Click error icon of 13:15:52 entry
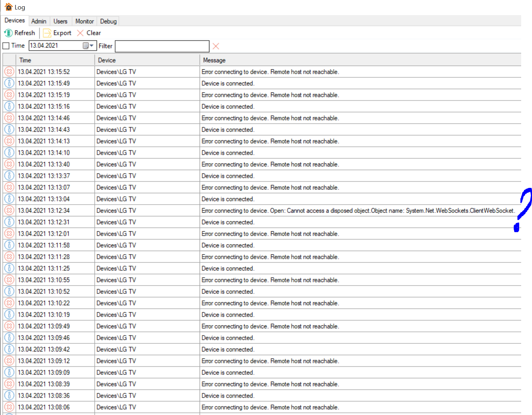 click(9, 72)
